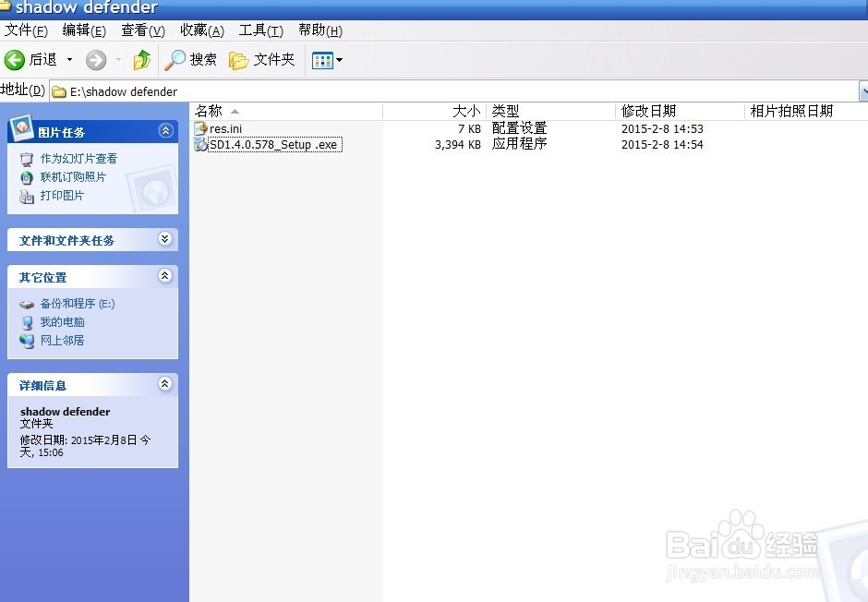Click the 2015-2-8 14:53 date cell
This screenshot has height=602, width=868.
(x=662, y=129)
